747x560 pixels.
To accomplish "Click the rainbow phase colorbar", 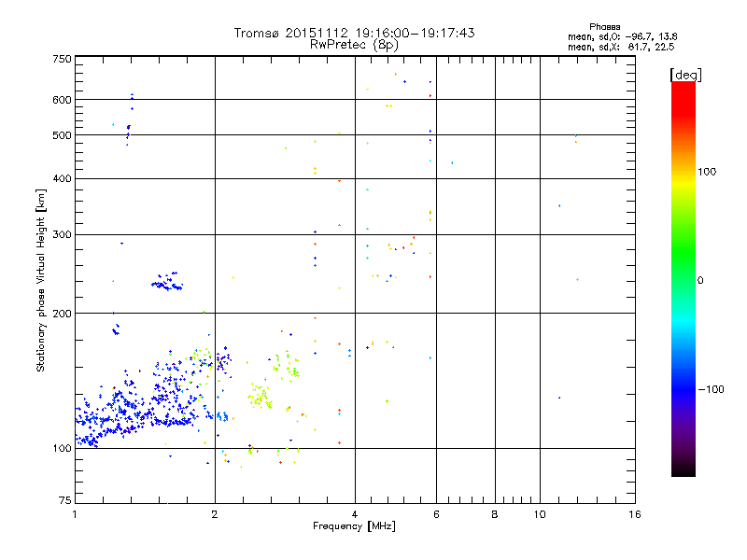I will (684, 278).
